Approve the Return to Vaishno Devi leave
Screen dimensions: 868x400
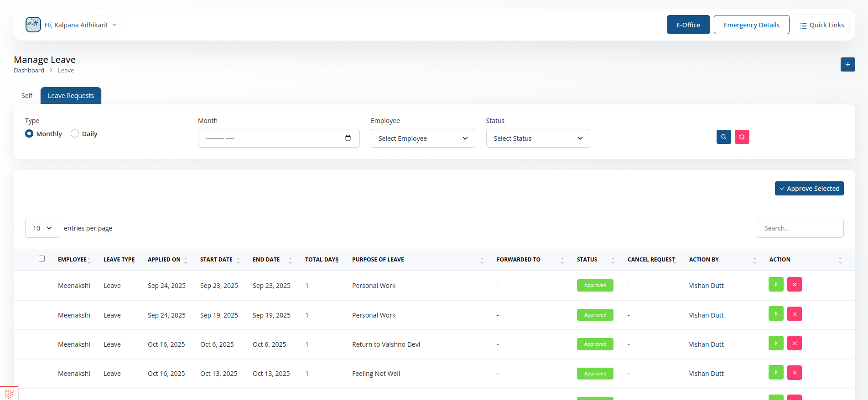[776, 343]
